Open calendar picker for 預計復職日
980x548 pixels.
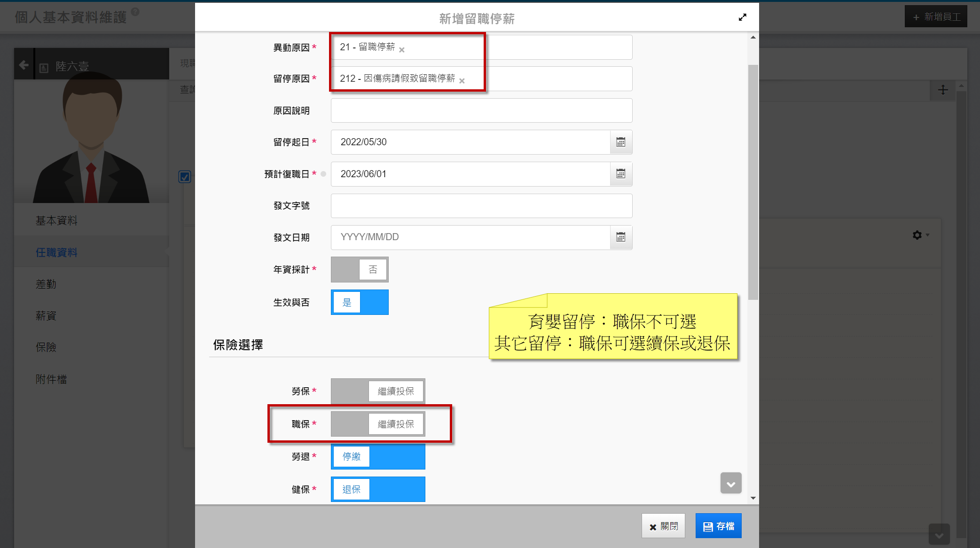point(620,174)
